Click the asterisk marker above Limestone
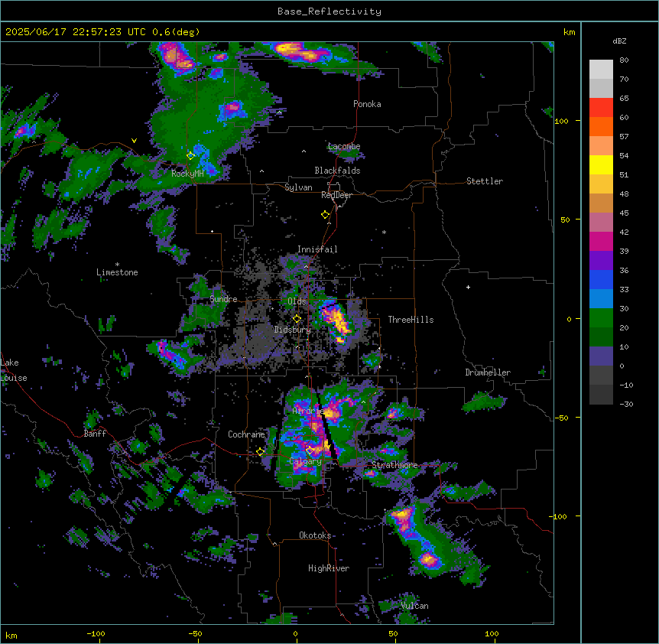Image resolution: width=659 pixels, height=644 pixels. click(117, 265)
